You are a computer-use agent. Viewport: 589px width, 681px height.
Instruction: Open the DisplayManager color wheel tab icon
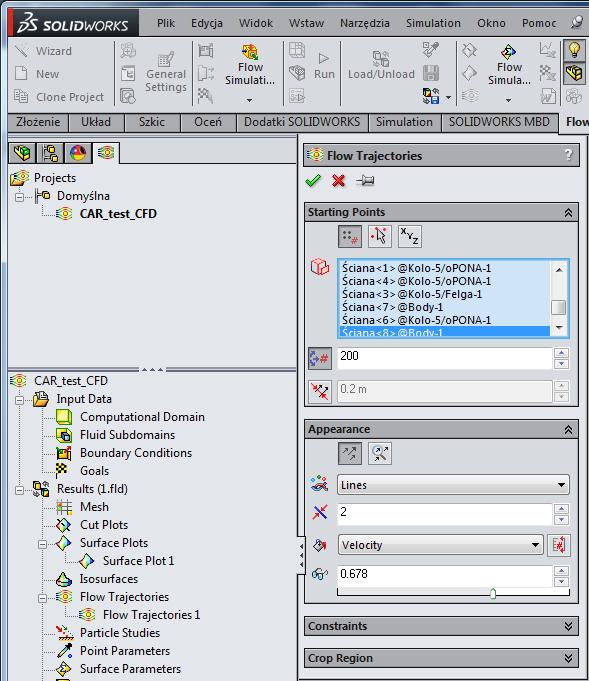[x=78, y=153]
